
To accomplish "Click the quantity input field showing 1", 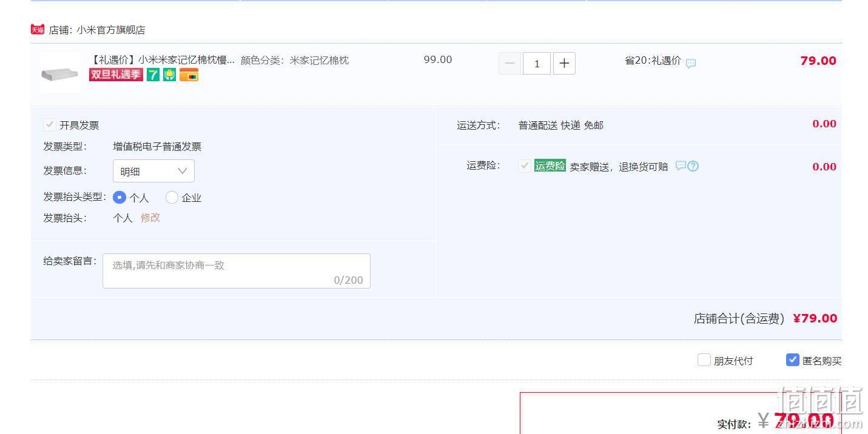I will click(x=537, y=63).
